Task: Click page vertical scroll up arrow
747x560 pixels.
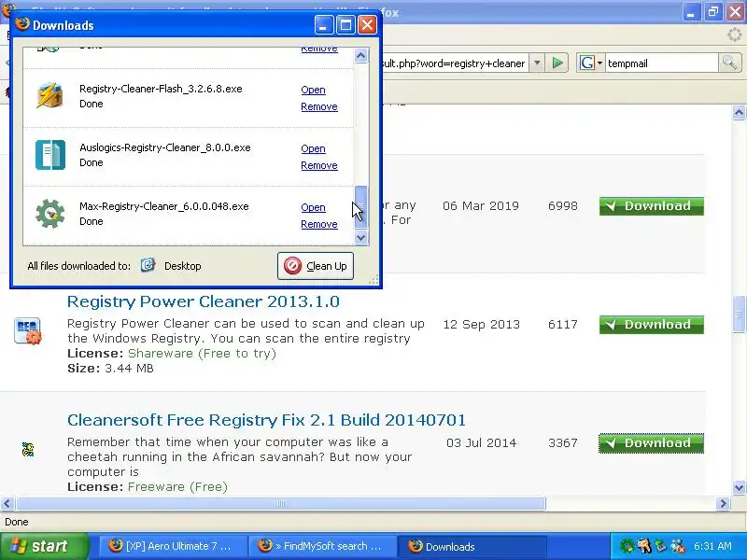Action: [x=739, y=113]
